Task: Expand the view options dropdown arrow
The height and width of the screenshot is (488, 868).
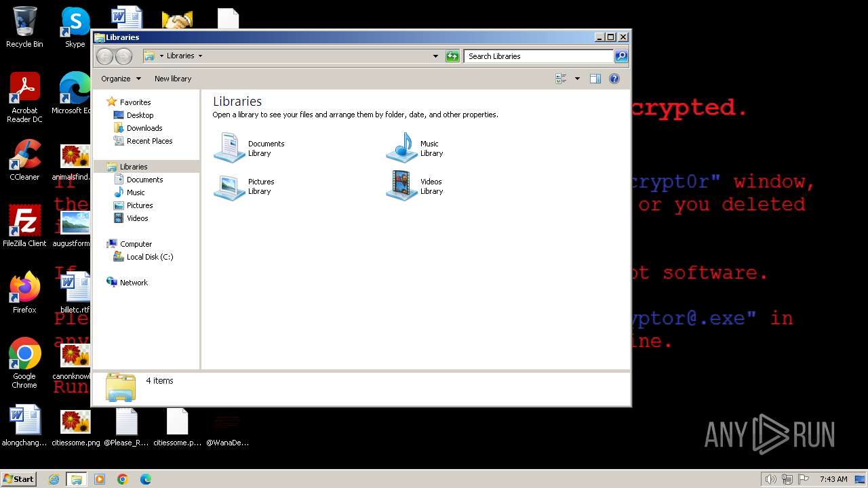Action: tap(577, 79)
